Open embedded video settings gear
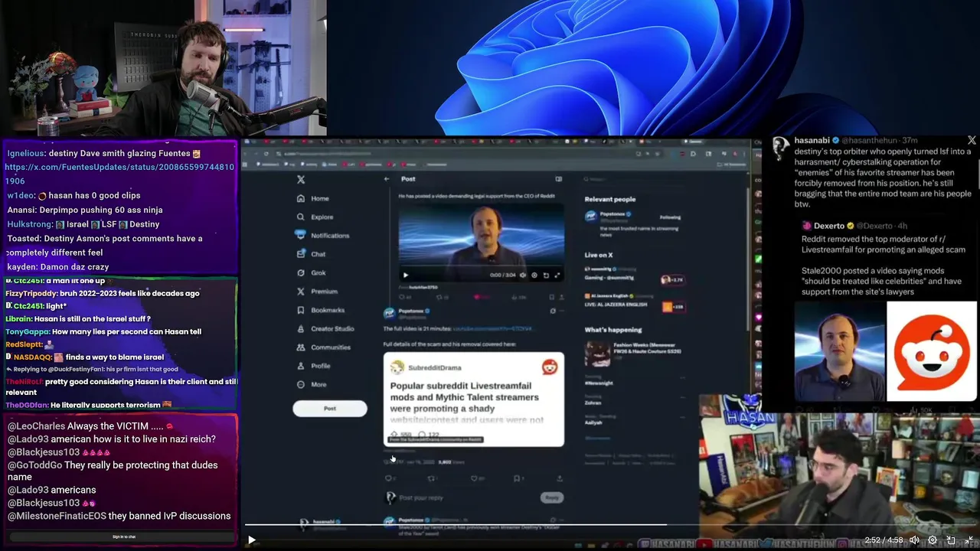980x551 pixels. 534,275
